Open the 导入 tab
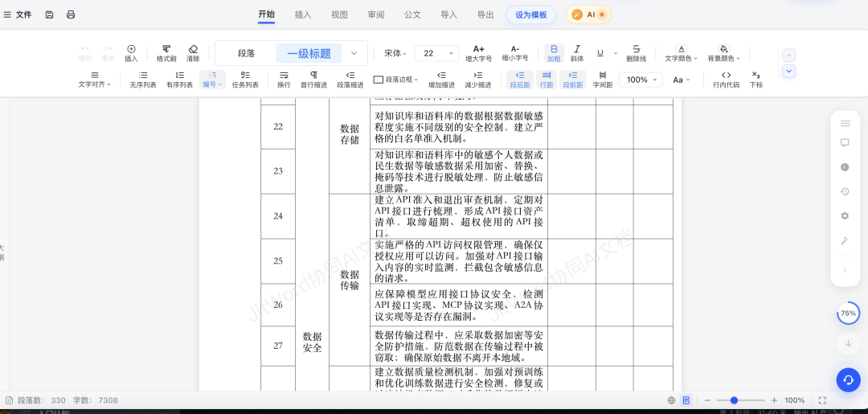The height and width of the screenshot is (414, 868). coord(449,15)
